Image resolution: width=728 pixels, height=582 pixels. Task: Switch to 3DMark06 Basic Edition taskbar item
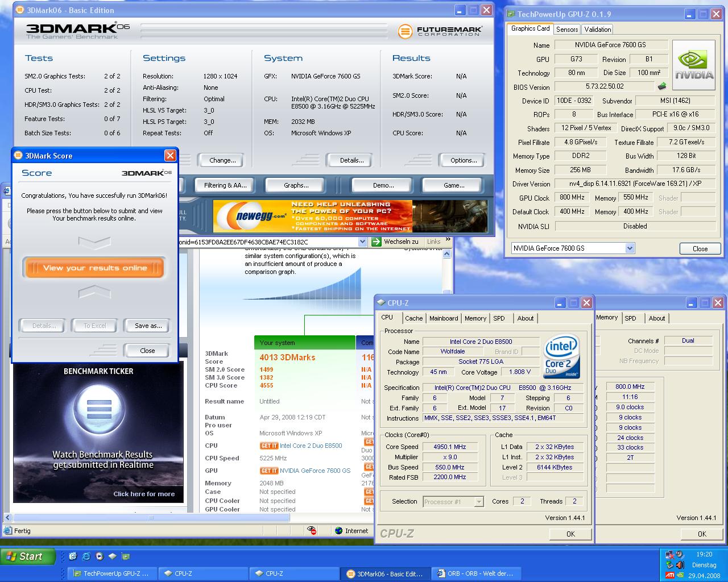click(385, 573)
